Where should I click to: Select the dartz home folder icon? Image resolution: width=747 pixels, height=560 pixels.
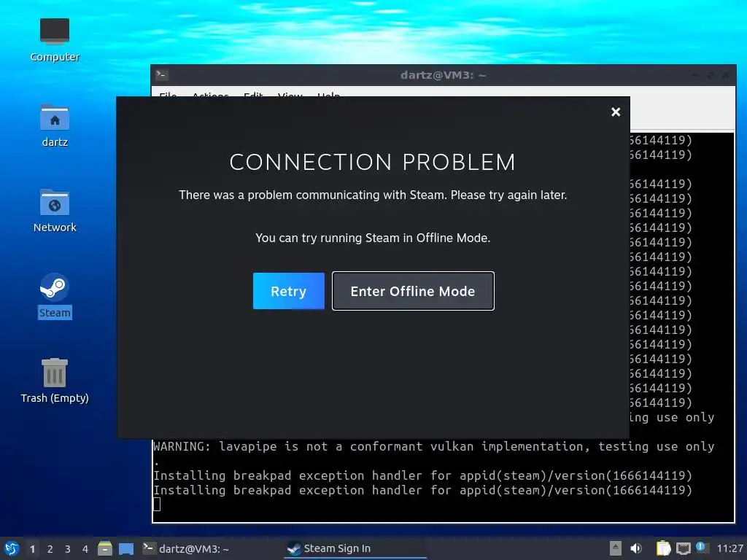55,125
